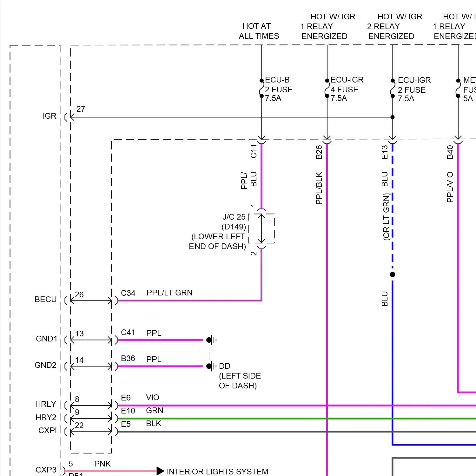Select the black arrowhead pointing to Interior Lights System

pos(161,471)
